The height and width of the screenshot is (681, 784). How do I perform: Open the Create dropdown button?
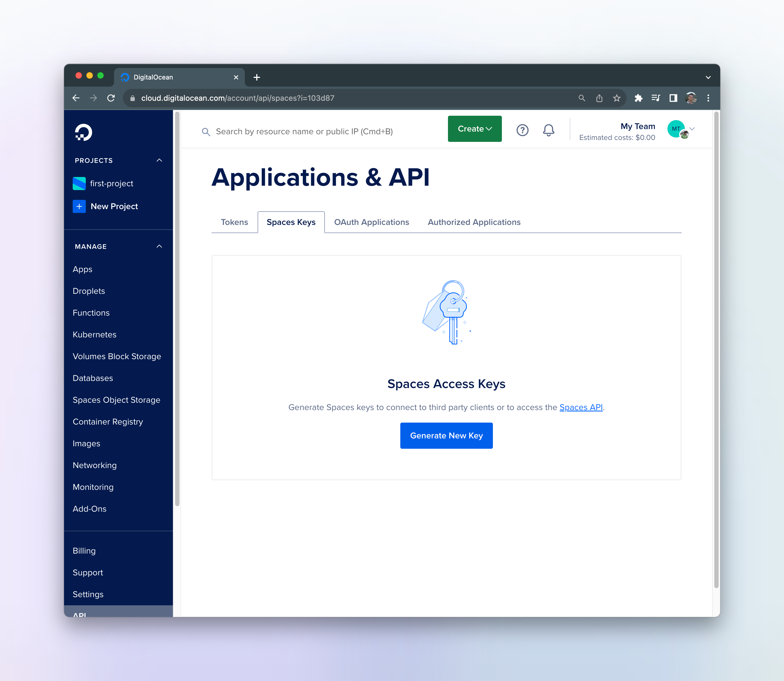coord(474,129)
